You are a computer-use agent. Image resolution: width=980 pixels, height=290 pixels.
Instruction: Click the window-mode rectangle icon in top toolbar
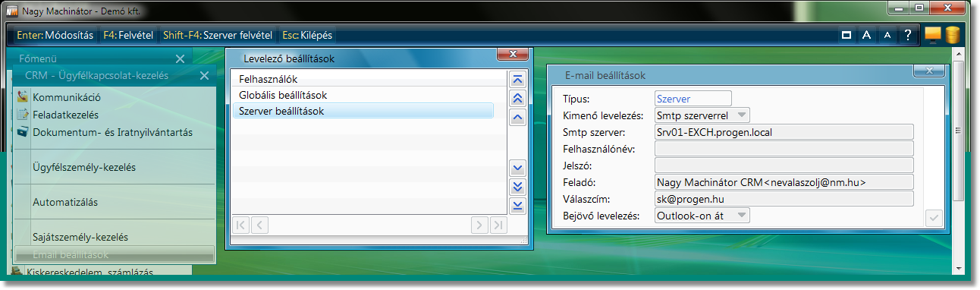point(846,35)
